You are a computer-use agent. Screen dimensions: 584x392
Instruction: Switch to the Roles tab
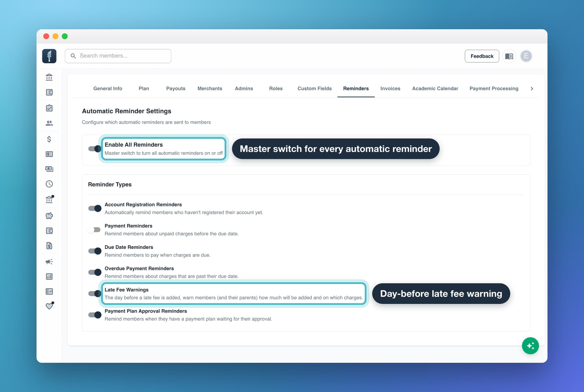pos(276,89)
